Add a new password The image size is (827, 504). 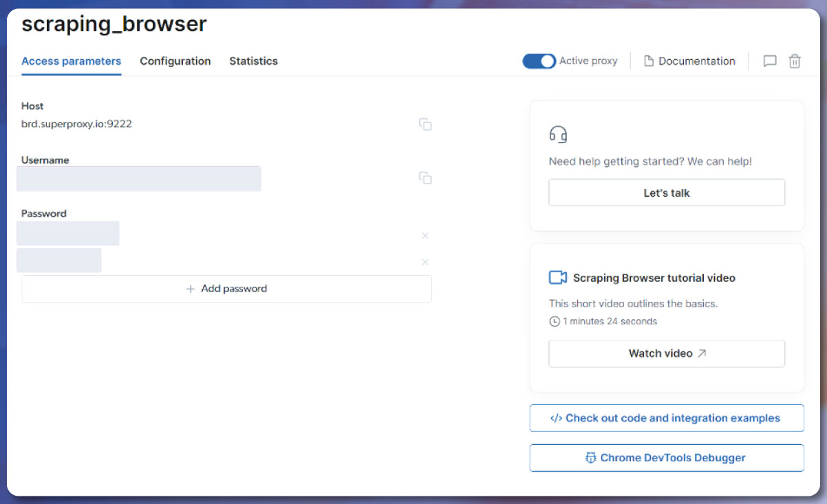coord(226,289)
